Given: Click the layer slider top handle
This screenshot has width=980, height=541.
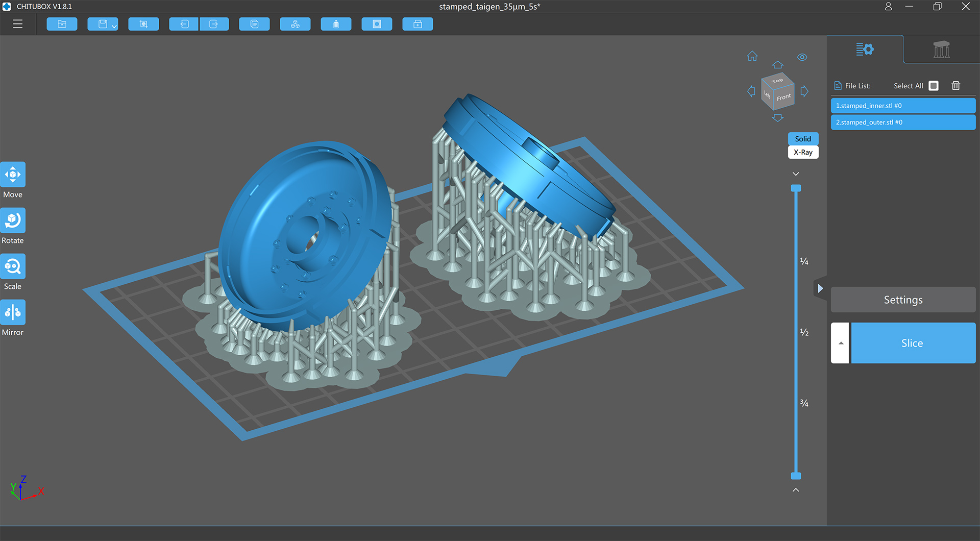Looking at the screenshot, I should pyautogui.click(x=796, y=188).
